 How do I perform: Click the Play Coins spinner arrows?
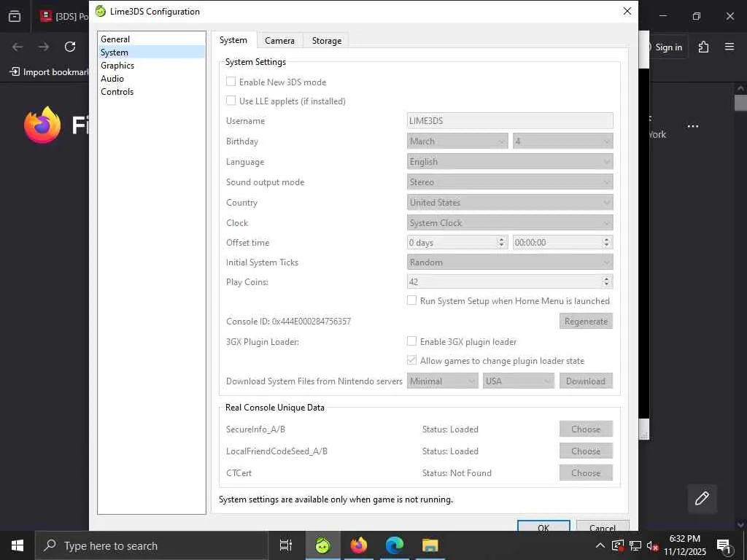[x=606, y=281]
